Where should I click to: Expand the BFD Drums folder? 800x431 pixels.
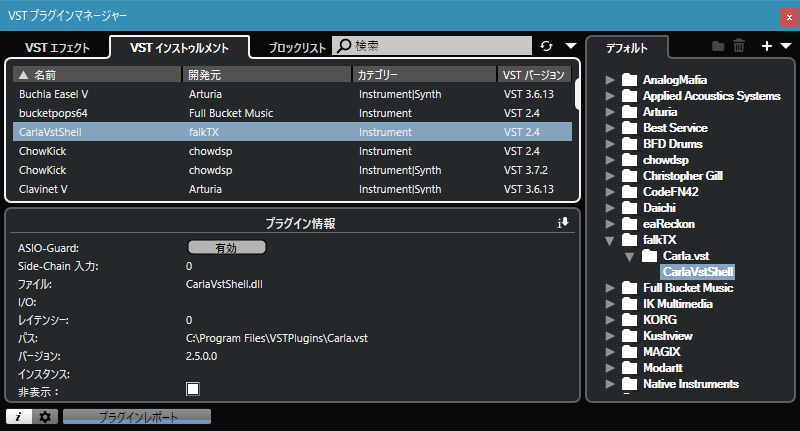coord(610,144)
